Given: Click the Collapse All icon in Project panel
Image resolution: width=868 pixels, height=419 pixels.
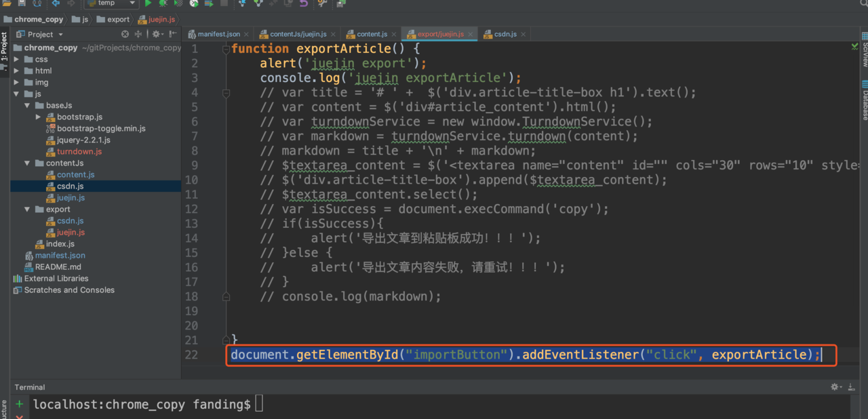Looking at the screenshot, I should click(138, 34).
